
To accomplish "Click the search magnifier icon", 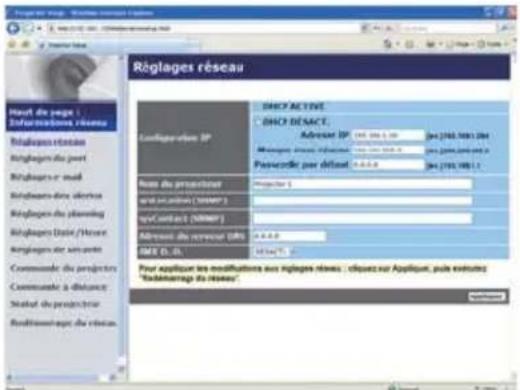I will point(504,29).
